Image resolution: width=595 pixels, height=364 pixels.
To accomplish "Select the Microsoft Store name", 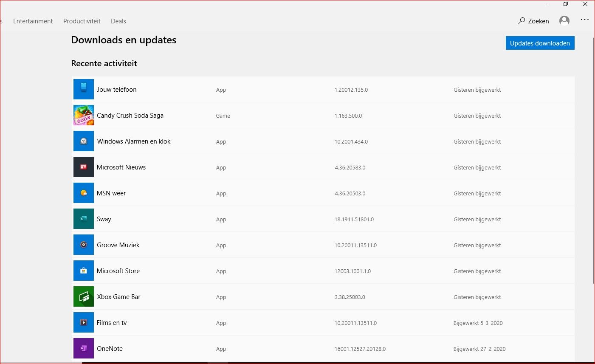I will pyautogui.click(x=118, y=271).
